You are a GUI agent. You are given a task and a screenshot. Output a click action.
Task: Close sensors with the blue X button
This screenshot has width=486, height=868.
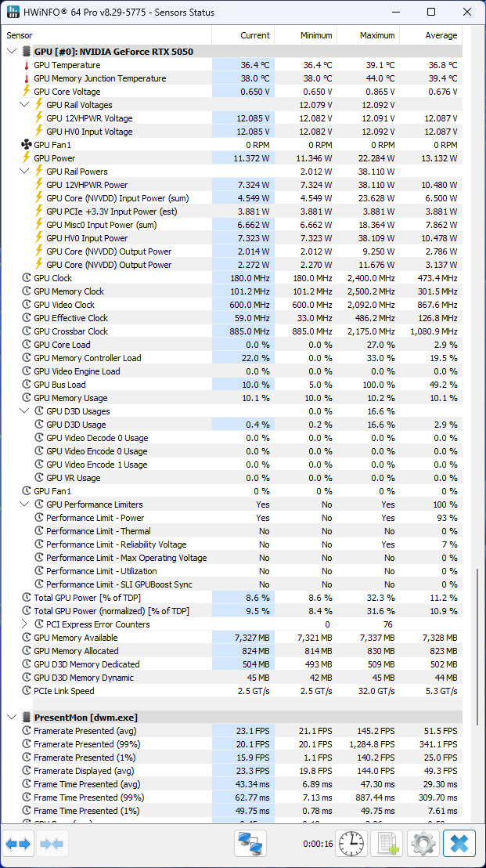point(459,844)
